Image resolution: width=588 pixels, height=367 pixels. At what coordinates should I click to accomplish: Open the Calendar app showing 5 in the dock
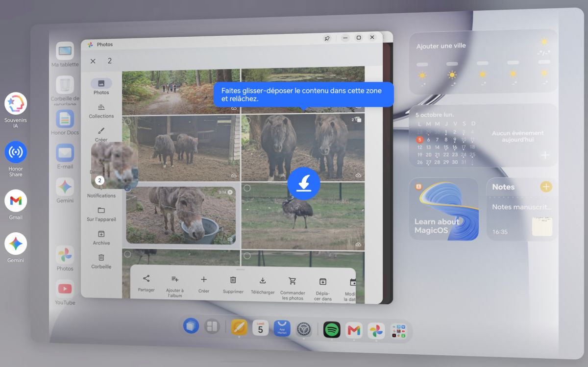[x=260, y=327]
